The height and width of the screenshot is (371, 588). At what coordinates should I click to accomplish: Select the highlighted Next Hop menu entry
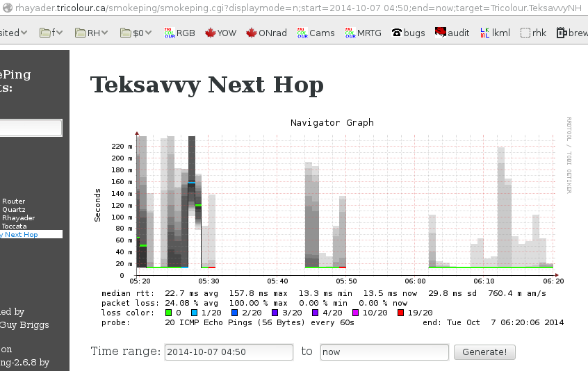point(31,235)
